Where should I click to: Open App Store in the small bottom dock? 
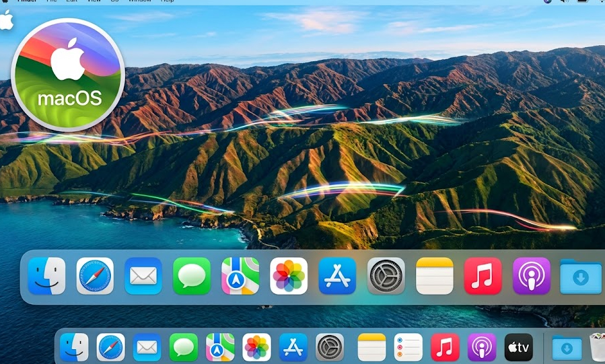293,347
